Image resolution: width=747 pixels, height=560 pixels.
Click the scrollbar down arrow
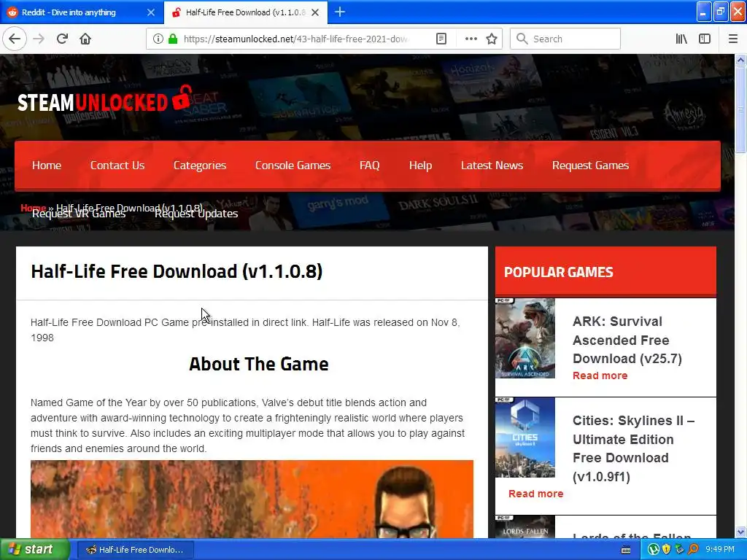[740, 532]
